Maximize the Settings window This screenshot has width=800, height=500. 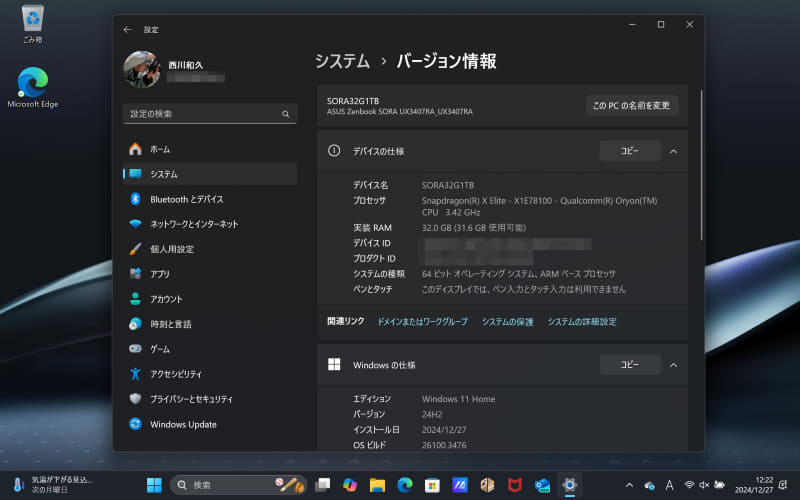coord(661,24)
